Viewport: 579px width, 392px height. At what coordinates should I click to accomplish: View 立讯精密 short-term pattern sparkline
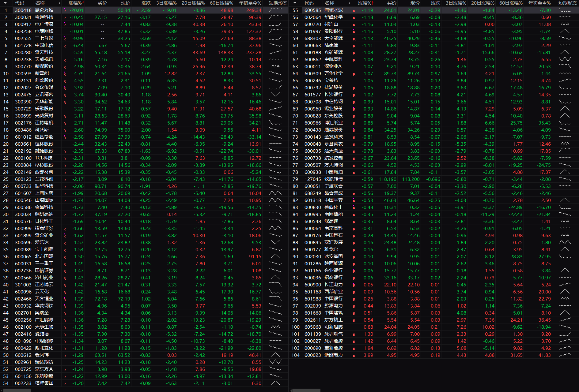pyautogui.click(x=275, y=95)
